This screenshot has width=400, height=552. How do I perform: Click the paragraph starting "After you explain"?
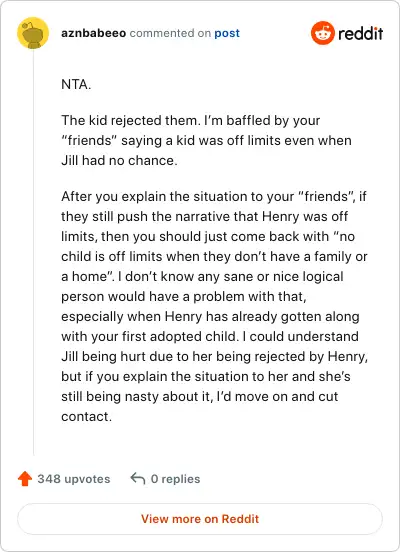pos(214,306)
